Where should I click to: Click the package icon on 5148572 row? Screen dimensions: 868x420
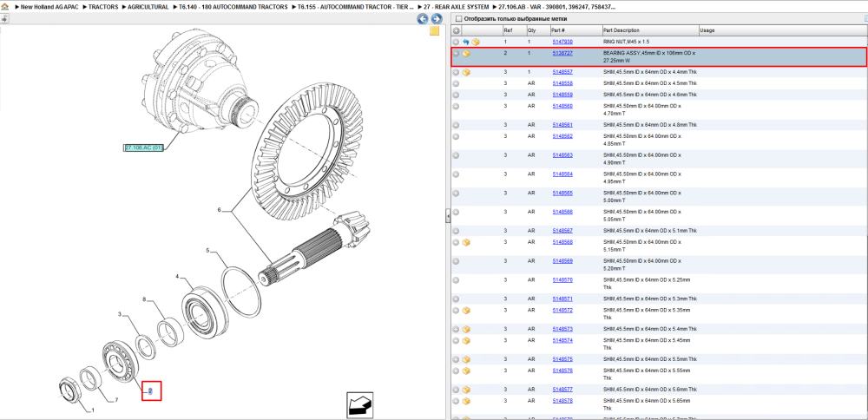tap(466, 310)
